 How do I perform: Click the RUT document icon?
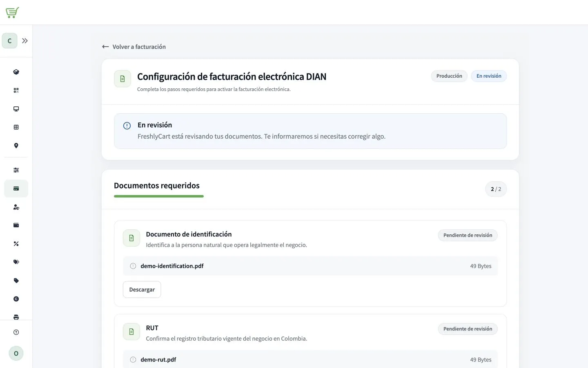[x=131, y=332]
